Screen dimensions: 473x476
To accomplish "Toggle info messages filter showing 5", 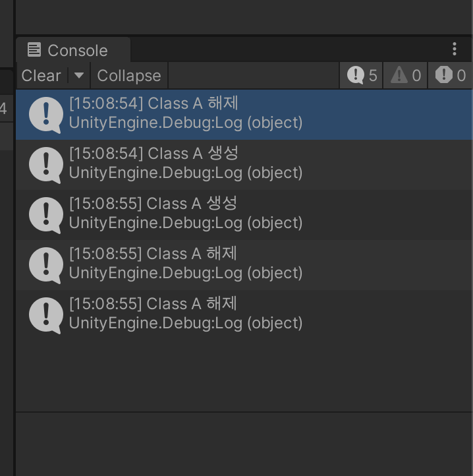I will pos(361,75).
